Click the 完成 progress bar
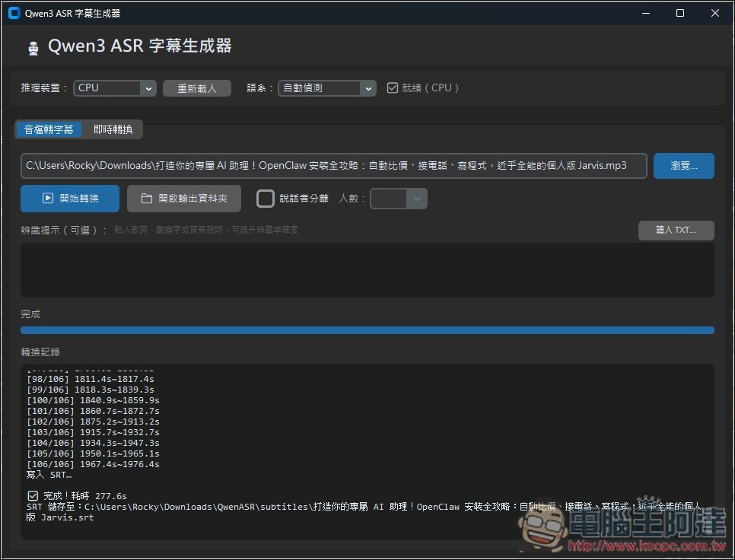Screen dimensions: 735x560 click(x=367, y=330)
